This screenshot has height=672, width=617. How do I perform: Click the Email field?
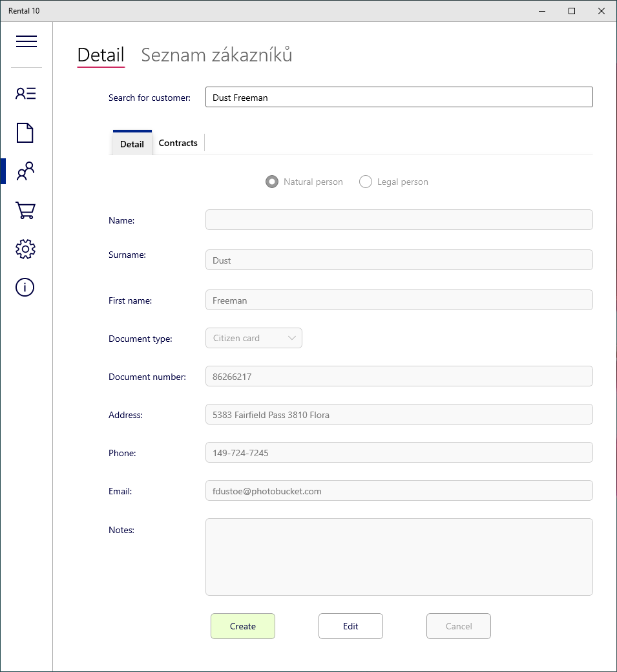(x=399, y=491)
